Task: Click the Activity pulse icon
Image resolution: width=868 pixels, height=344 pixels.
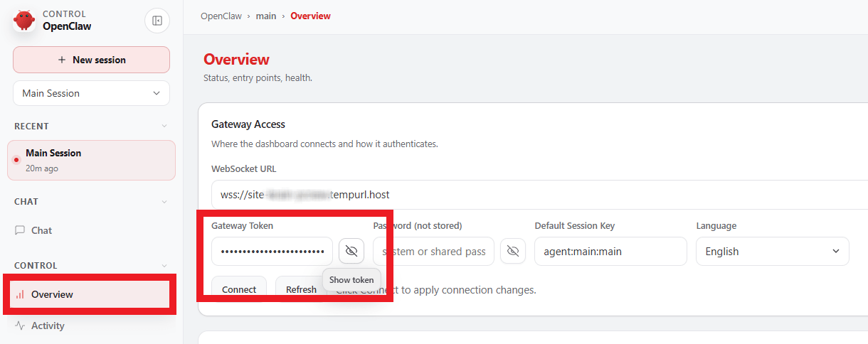Action: 20,326
